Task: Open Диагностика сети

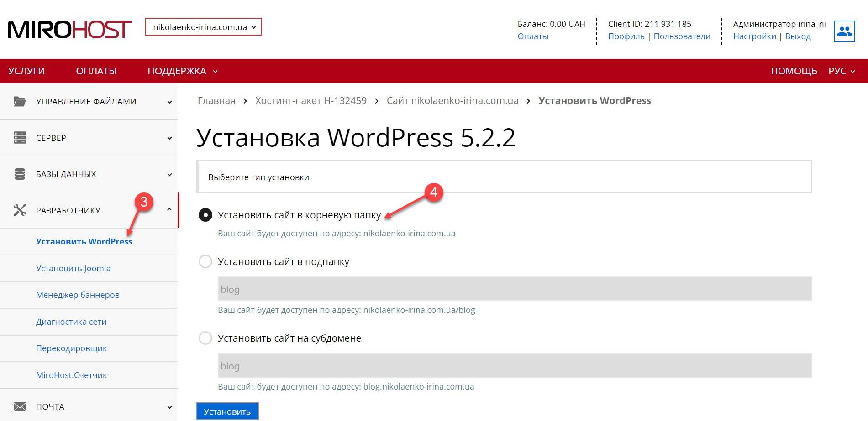Action: tap(71, 322)
